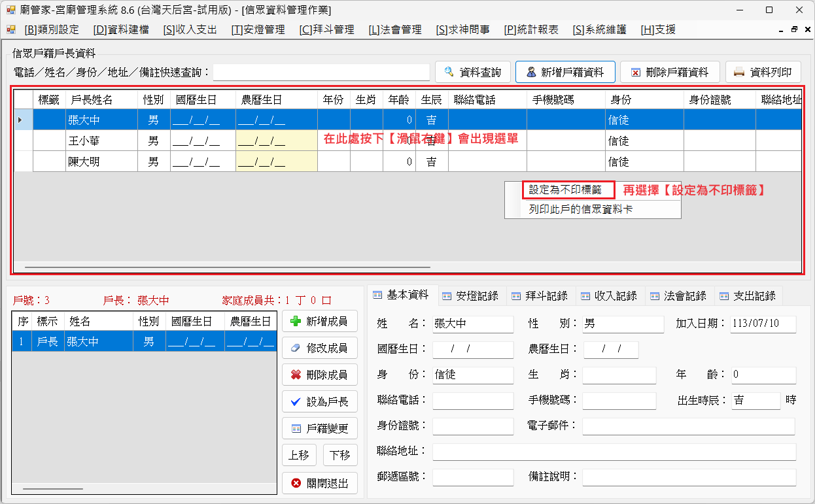Open the [D]資料建檔 menu
This screenshot has width=815, height=504.
pos(121,29)
